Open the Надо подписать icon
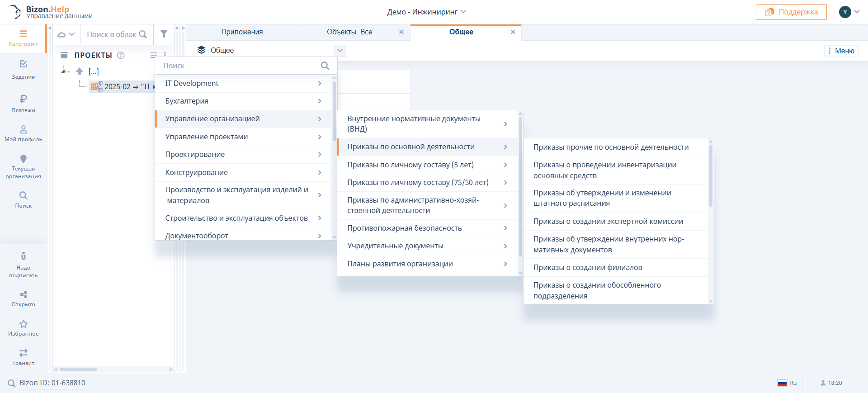The width and height of the screenshot is (868, 393). click(x=24, y=256)
